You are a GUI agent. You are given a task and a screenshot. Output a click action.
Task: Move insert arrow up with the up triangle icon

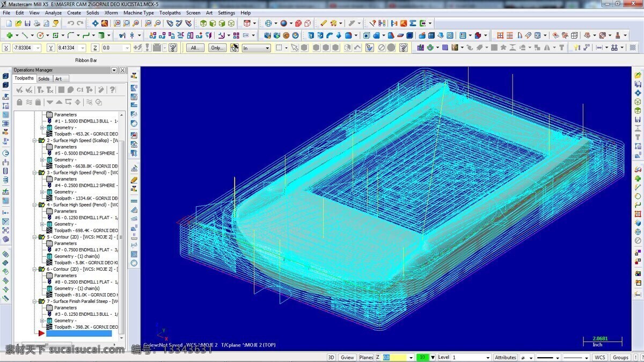coord(59,102)
